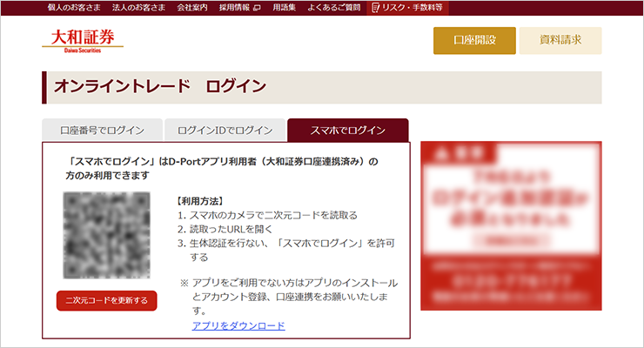Click the 資料請求 button
The height and width of the screenshot is (348, 644).
coord(560,40)
